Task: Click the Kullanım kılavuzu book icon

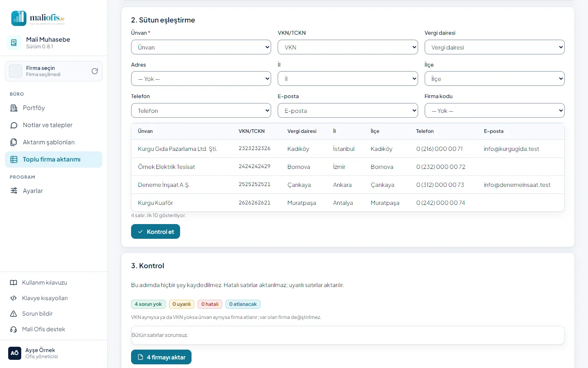Action: point(13,283)
